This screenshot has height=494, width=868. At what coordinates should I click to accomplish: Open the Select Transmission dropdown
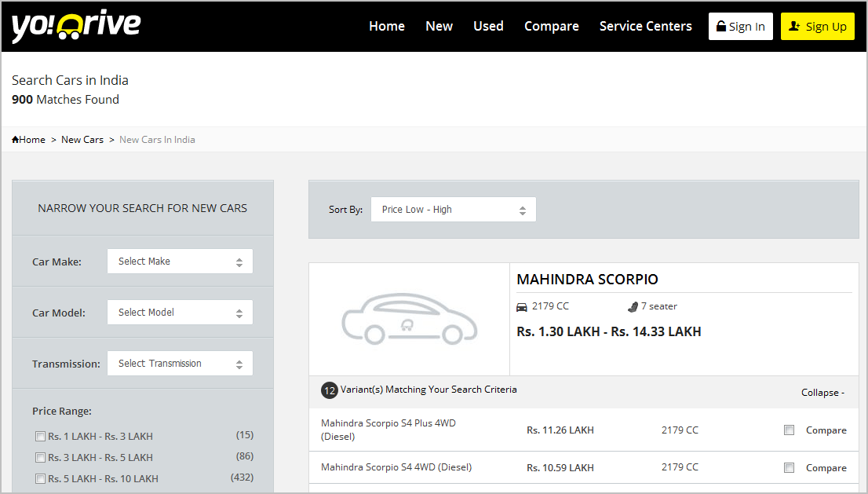click(x=180, y=364)
